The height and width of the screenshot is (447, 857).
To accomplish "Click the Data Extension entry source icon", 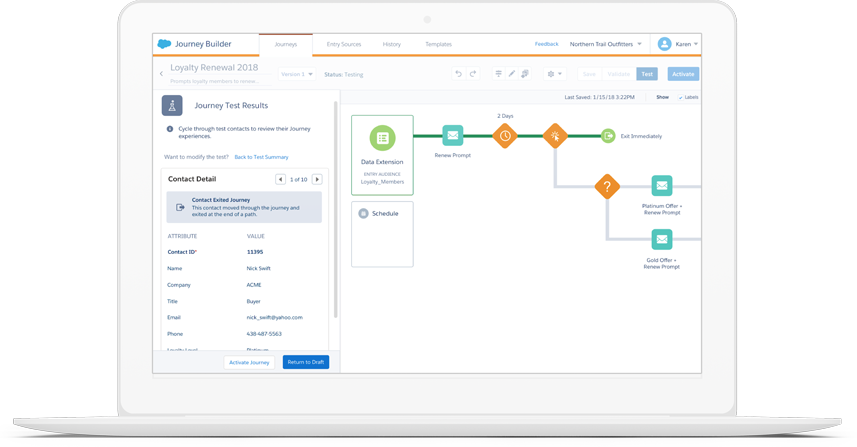I will pos(382,138).
